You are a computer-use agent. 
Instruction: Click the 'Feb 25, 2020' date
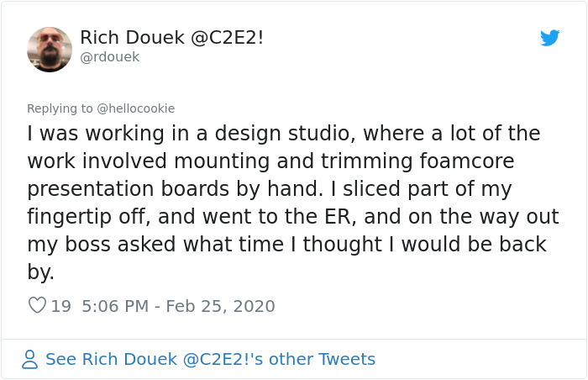tap(220, 306)
